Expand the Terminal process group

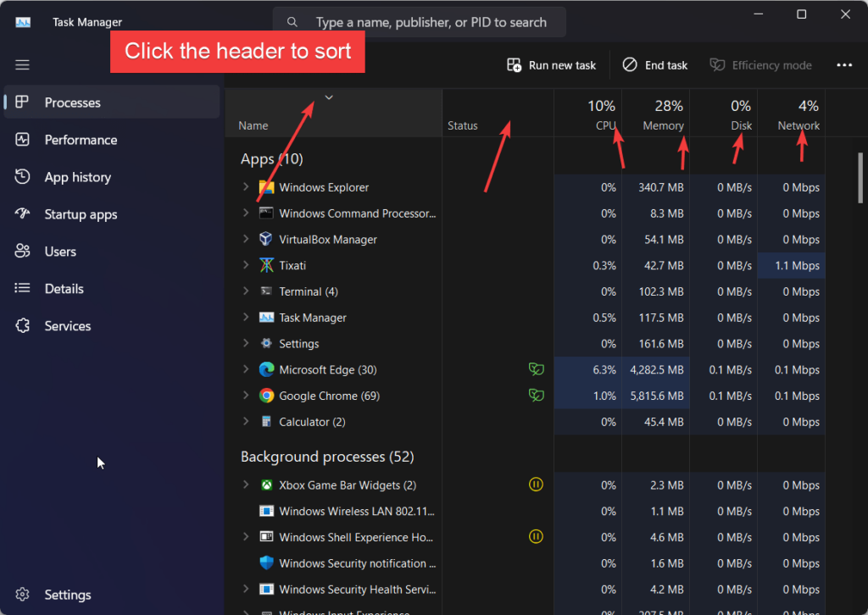point(246,291)
